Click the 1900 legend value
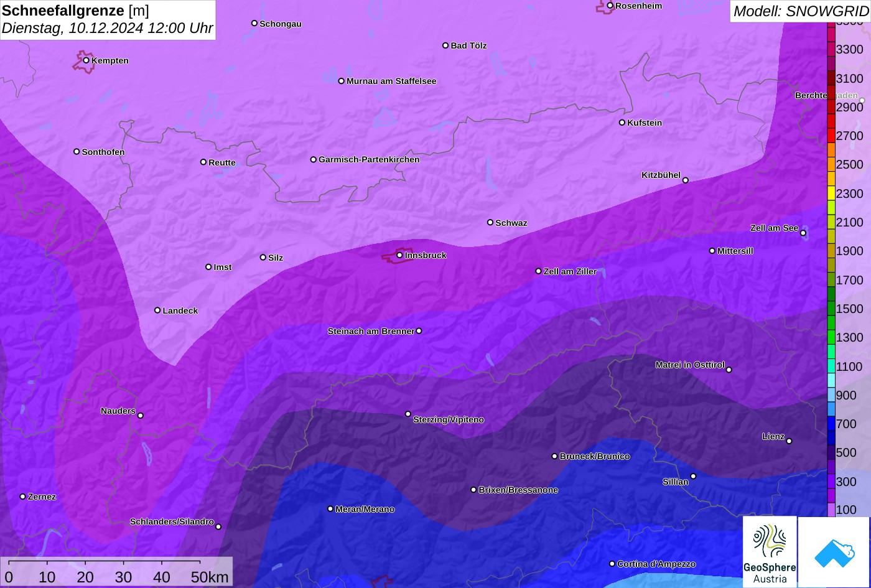 point(850,251)
